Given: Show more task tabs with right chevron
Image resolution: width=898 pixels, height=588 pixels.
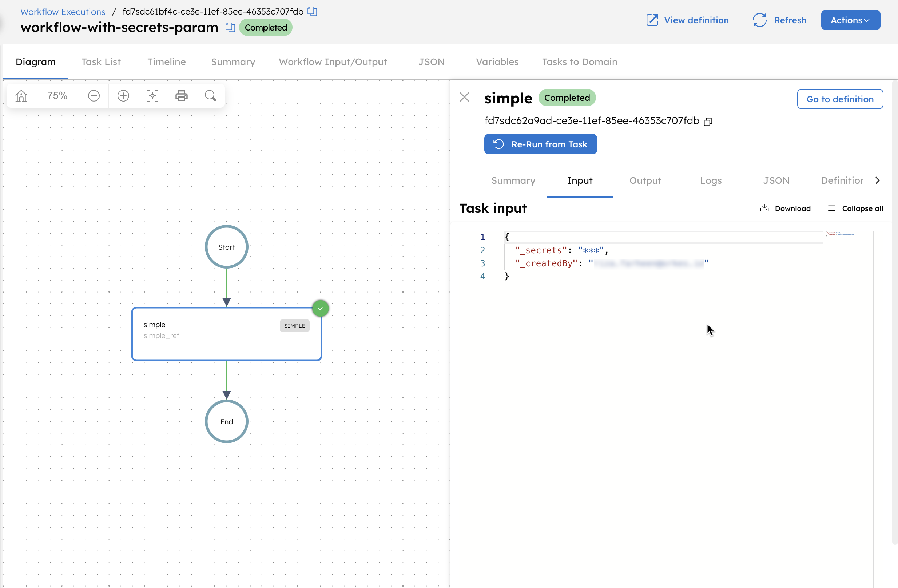Looking at the screenshot, I should 878,180.
